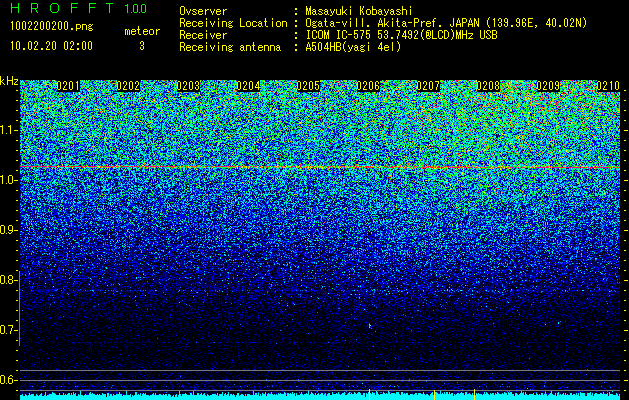Image resolution: width=629 pixels, height=400 pixels.
Task: Click location text Ogata-vill. Akita-Pref. JAPAN
Action: (392, 23)
